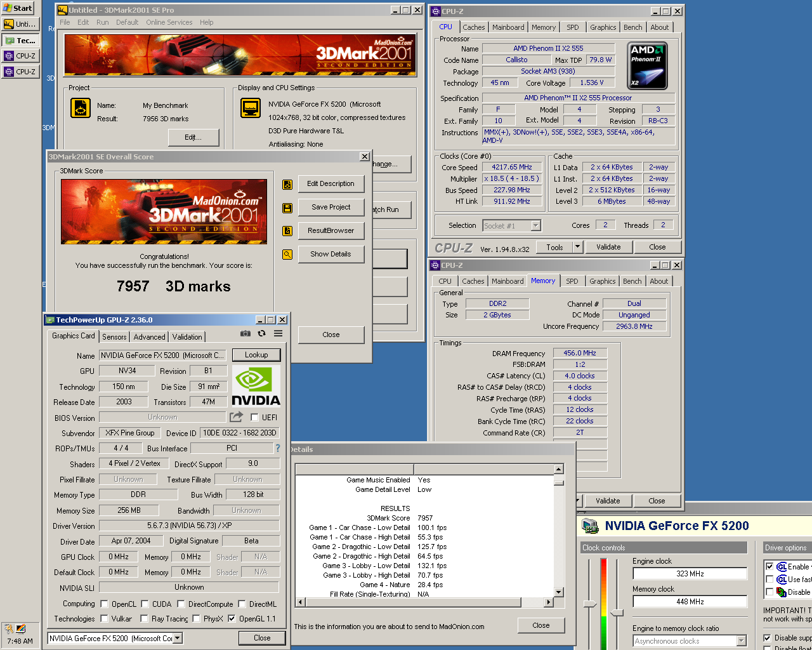Click the Show Details magnifier icon
This screenshot has height=650, width=812.
287,255
